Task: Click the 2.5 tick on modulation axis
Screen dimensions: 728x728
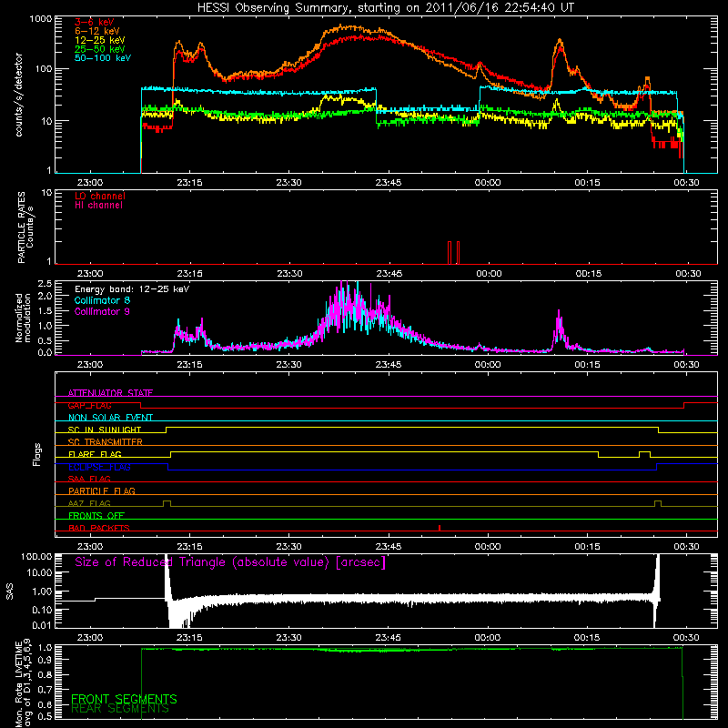Action: pos(45,283)
